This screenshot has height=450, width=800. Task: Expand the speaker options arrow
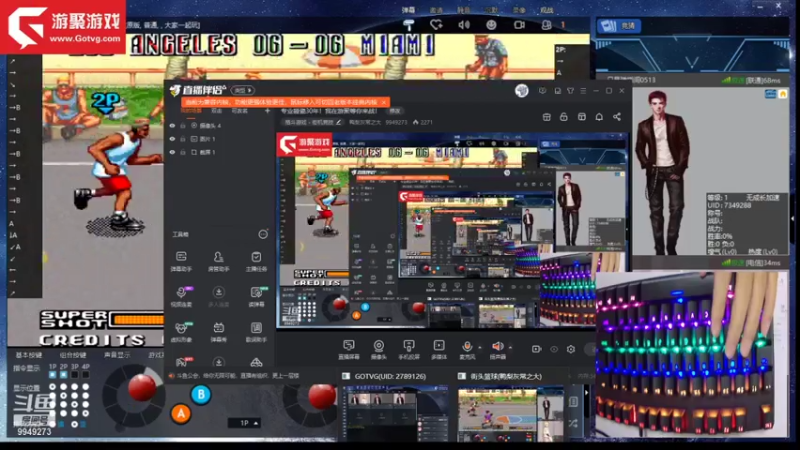pyautogui.click(x=510, y=348)
